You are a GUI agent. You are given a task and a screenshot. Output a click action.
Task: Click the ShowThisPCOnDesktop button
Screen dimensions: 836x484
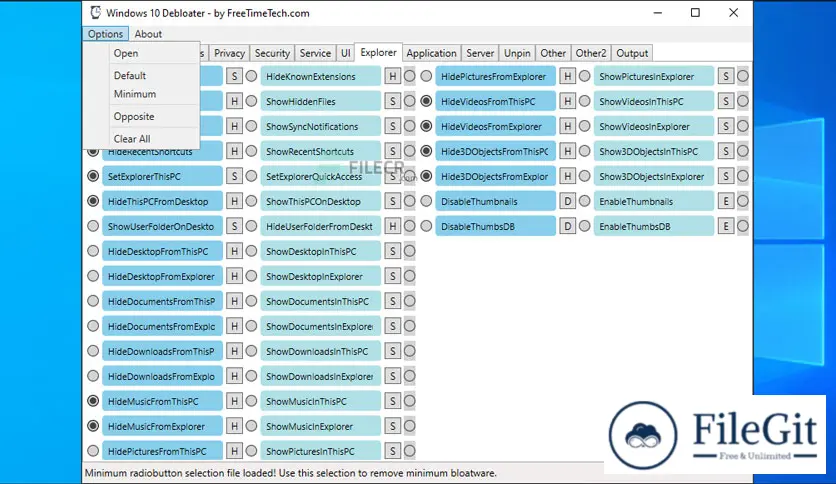point(320,201)
